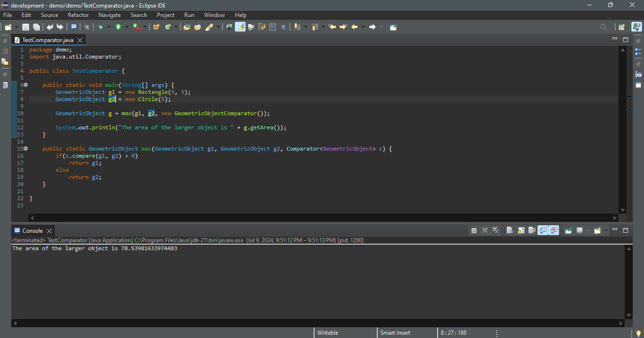Image resolution: width=644 pixels, height=338 pixels.
Task: Close the TestComparator.java editor tab
Action: click(80, 40)
